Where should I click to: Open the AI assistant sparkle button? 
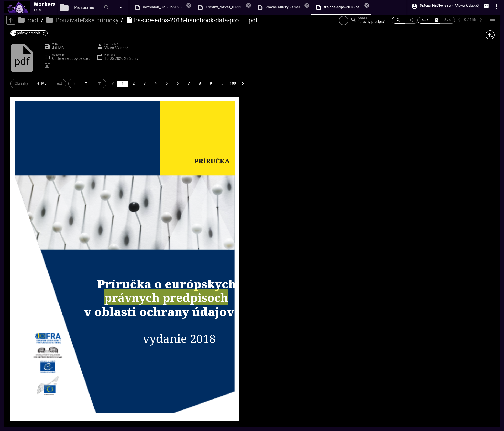click(490, 35)
